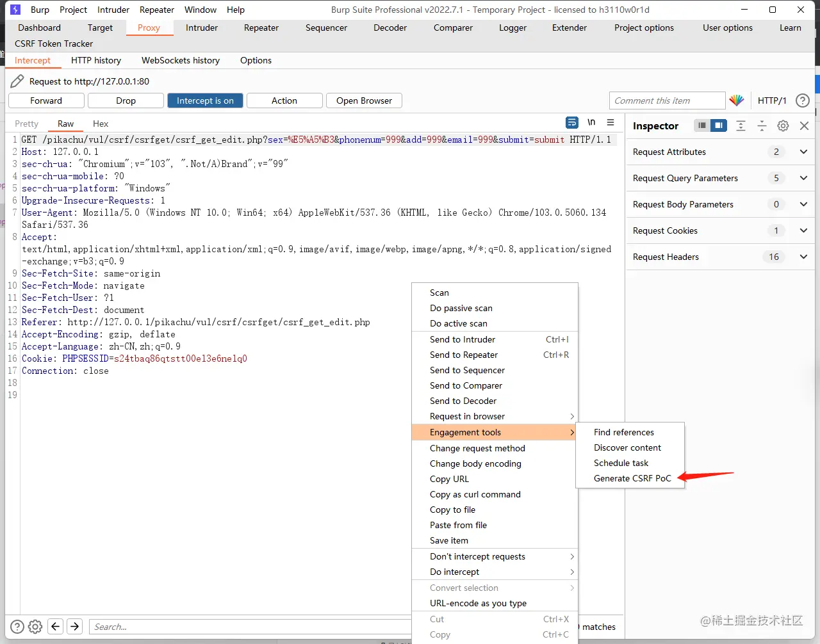Switch to the Logger tab
Screen dimensions: 820x644
click(513, 28)
